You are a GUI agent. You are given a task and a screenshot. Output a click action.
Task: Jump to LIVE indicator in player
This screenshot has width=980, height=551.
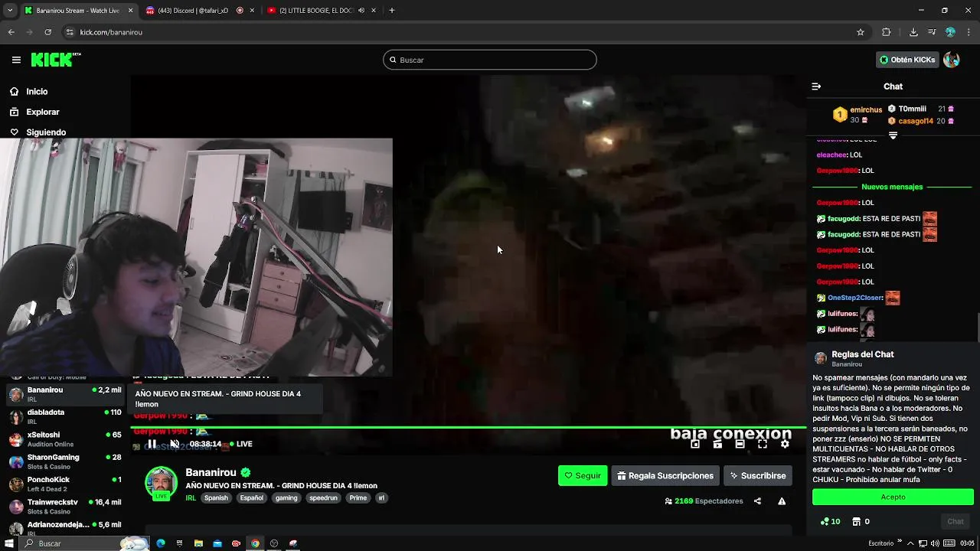click(x=240, y=444)
